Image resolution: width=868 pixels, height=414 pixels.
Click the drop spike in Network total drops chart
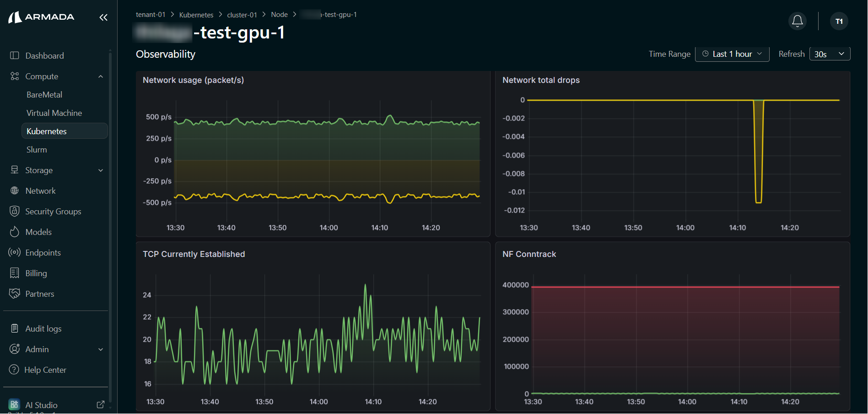tap(758, 151)
